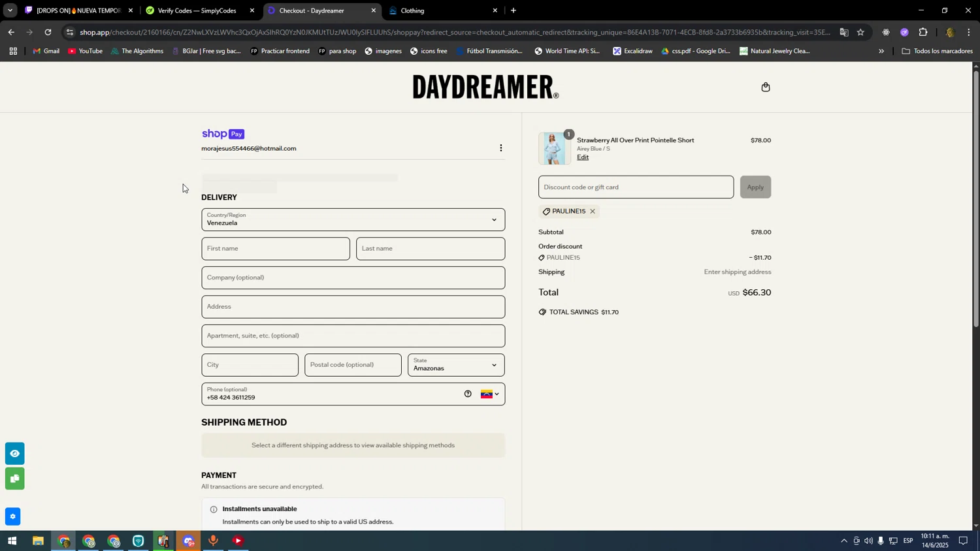
Task: Open the Extensions puzzle icon
Action: click(923, 32)
